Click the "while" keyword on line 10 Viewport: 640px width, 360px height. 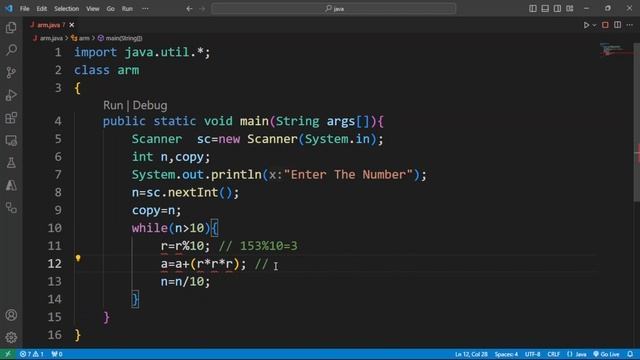pyautogui.click(x=149, y=228)
